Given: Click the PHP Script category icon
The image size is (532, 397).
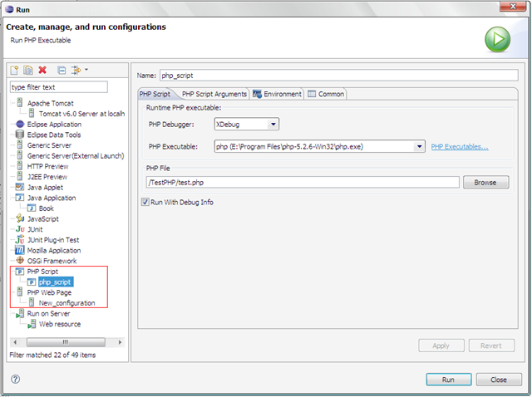Looking at the screenshot, I should point(20,272).
